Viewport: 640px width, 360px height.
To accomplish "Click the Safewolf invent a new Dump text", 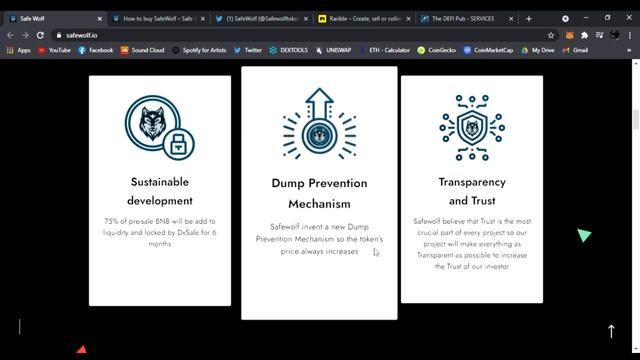I will 319,239.
